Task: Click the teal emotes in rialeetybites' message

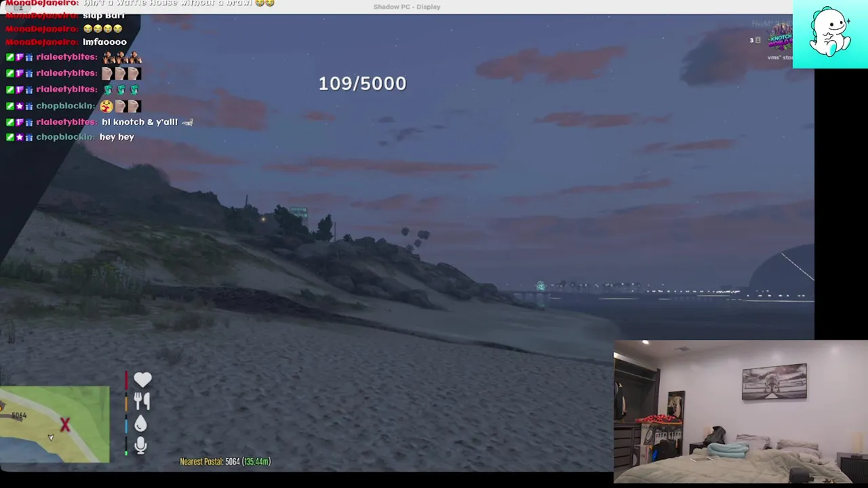Action: point(121,89)
